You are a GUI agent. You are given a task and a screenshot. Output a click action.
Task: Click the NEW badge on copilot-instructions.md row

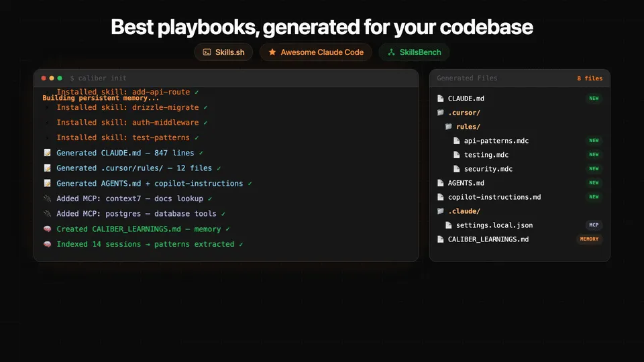594,197
